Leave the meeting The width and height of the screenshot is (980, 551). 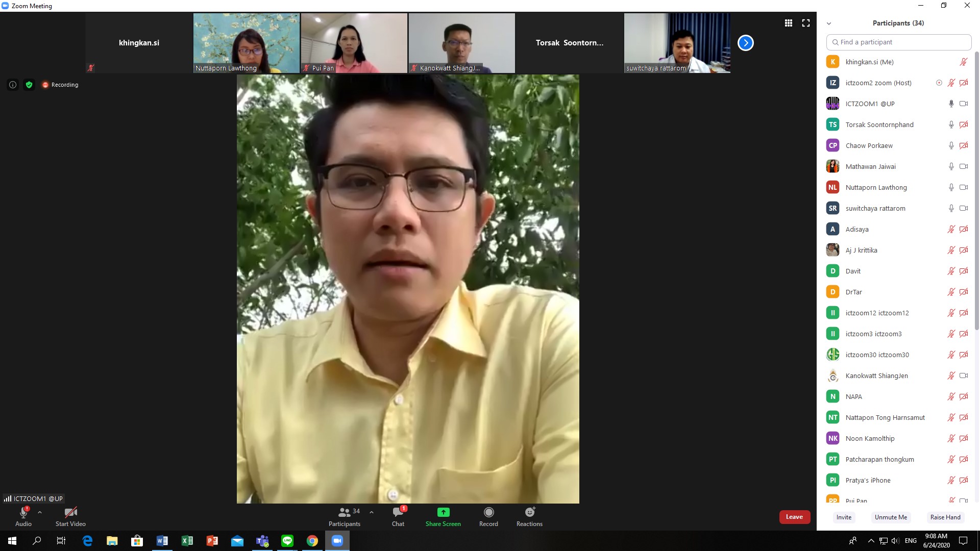click(795, 517)
